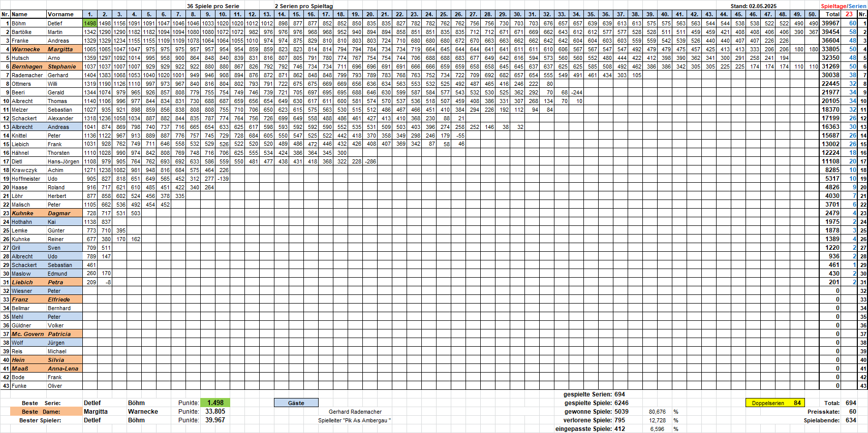Select the orange "Warnecke" name cell
868x433 pixels.
[28, 49]
